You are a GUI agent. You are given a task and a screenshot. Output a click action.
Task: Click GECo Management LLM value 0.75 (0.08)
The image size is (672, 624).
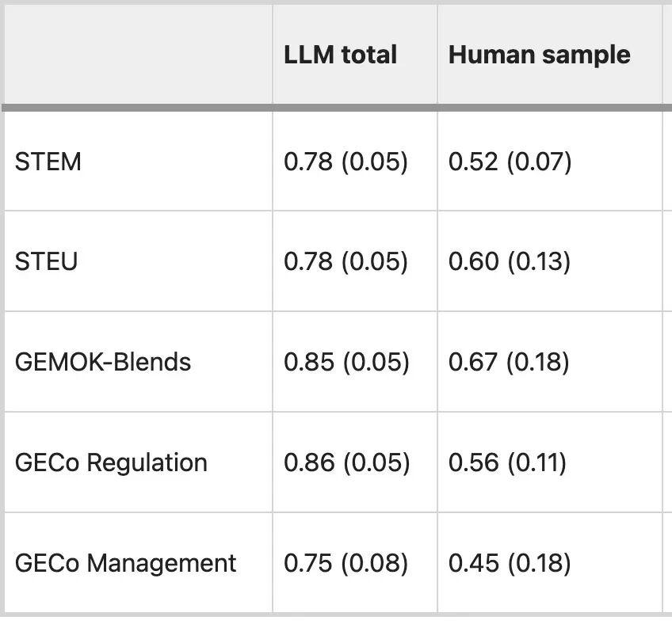[346, 563]
